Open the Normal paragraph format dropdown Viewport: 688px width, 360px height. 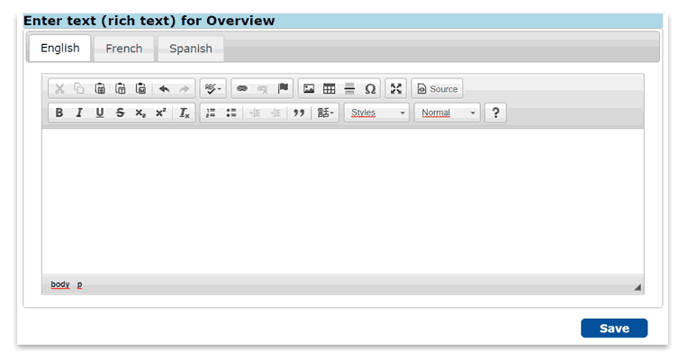point(447,113)
